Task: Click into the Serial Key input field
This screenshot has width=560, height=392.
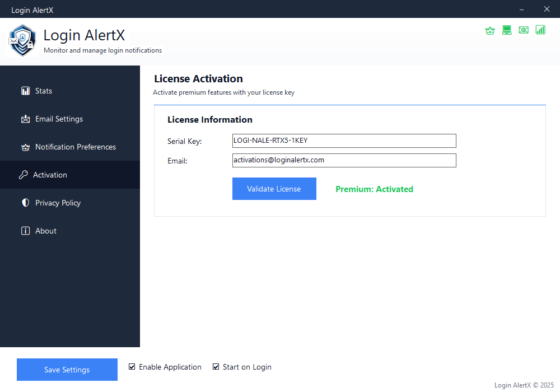Action: (344, 141)
